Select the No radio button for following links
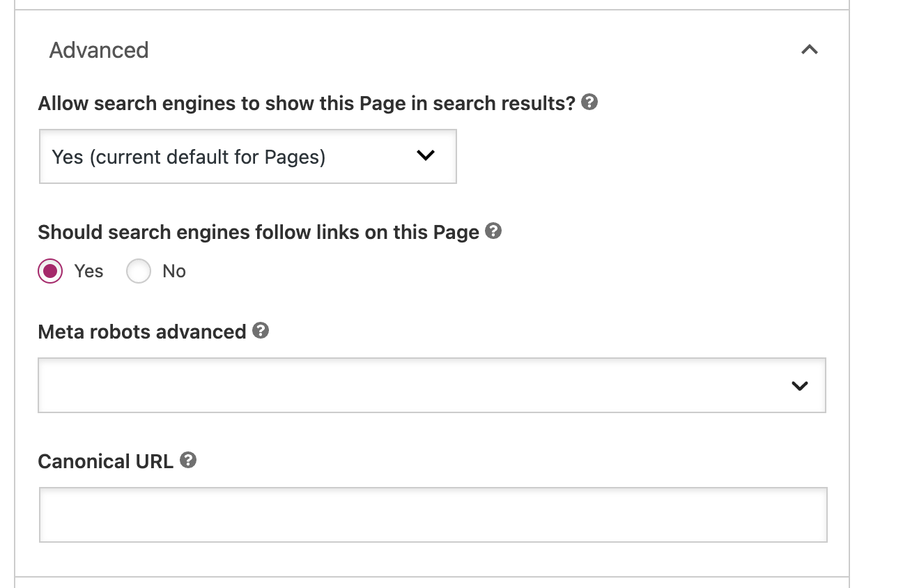903x588 pixels. click(x=139, y=271)
